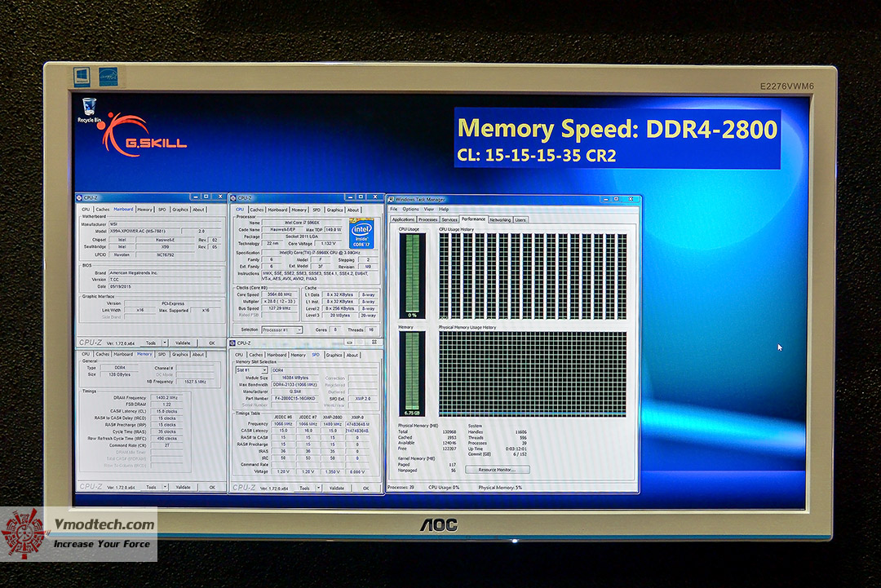The height and width of the screenshot is (588, 881).
Task: Click title icon of CPU-Z processor window
Action: (x=233, y=197)
